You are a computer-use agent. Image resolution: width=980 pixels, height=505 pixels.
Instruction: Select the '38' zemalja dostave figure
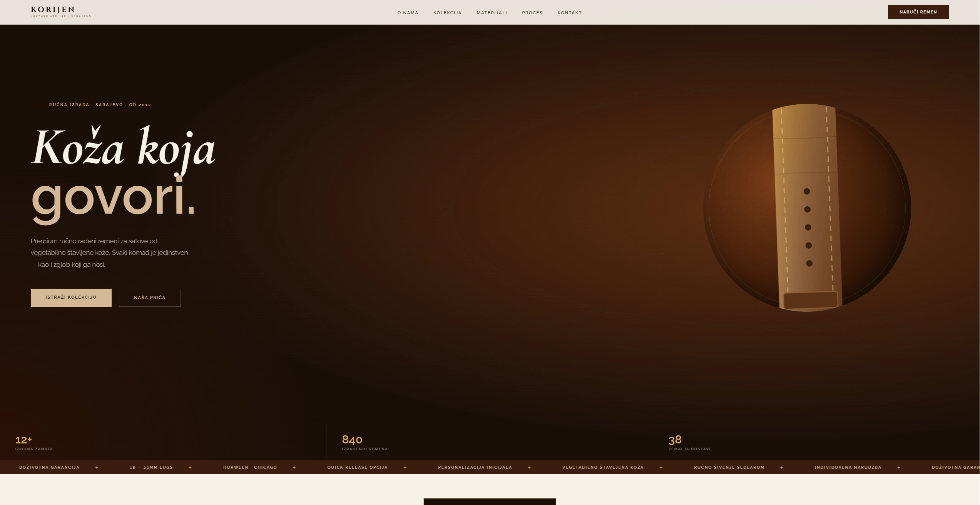click(675, 440)
